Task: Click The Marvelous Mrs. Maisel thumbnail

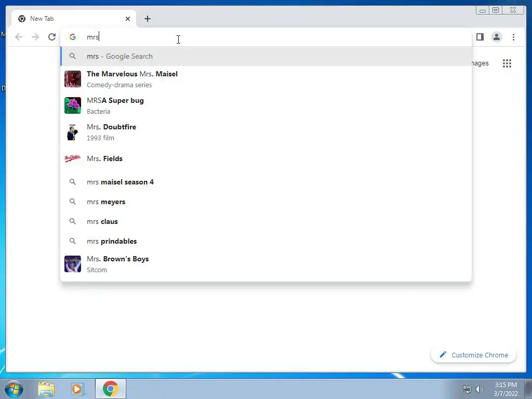Action: (73, 79)
